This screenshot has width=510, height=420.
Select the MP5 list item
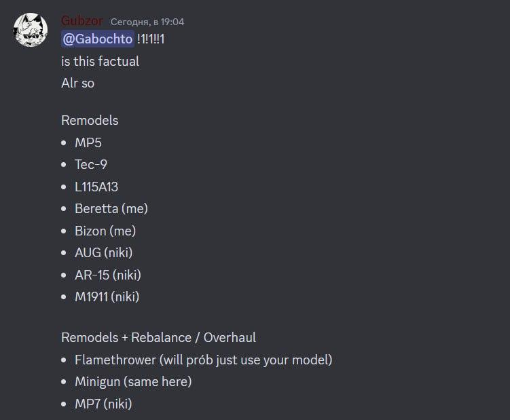[x=88, y=142]
